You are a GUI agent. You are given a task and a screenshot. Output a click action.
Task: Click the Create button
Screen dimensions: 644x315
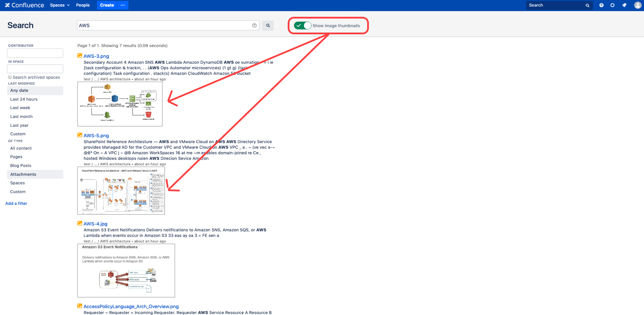coord(107,5)
